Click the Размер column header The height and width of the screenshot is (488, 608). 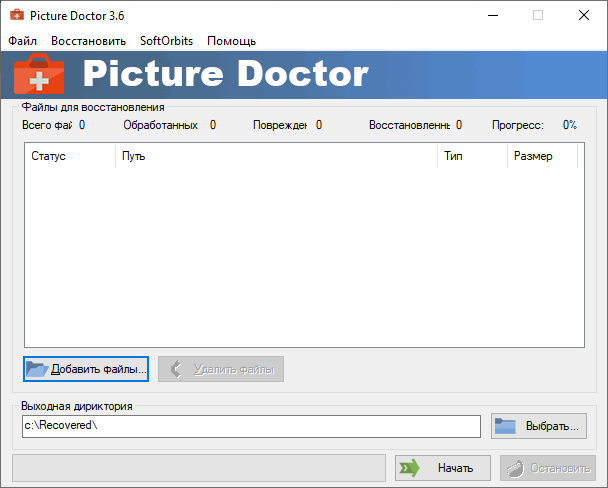click(x=540, y=157)
